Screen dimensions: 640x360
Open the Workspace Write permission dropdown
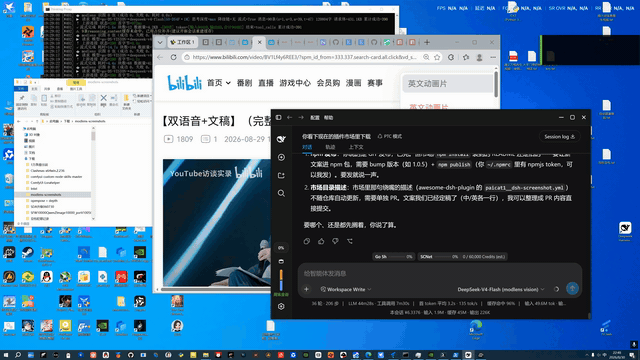[x=346, y=289]
